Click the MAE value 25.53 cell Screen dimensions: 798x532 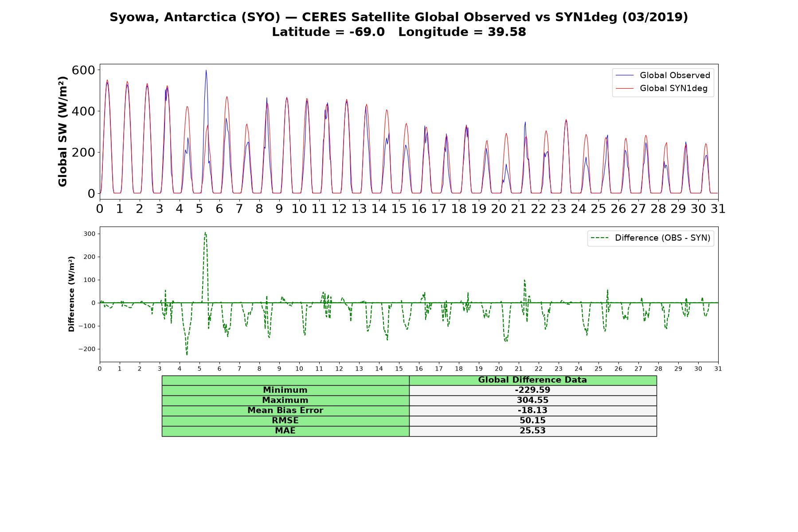532,431
